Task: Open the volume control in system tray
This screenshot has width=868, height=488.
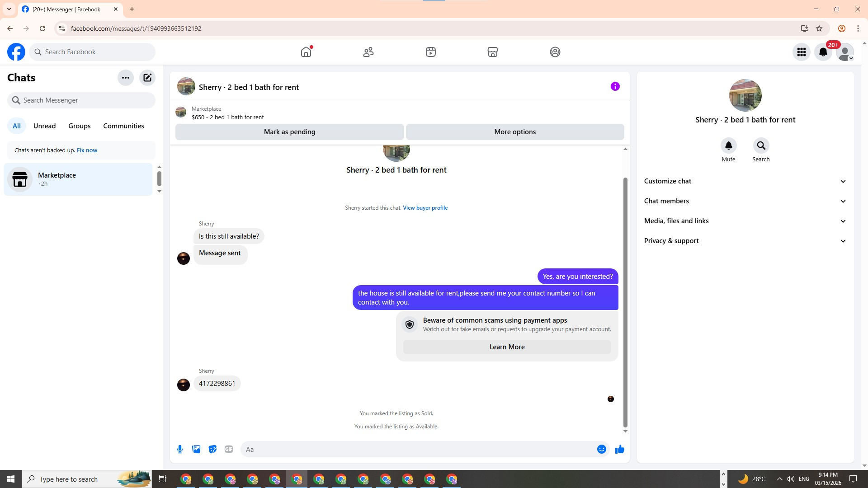Action: (790, 479)
